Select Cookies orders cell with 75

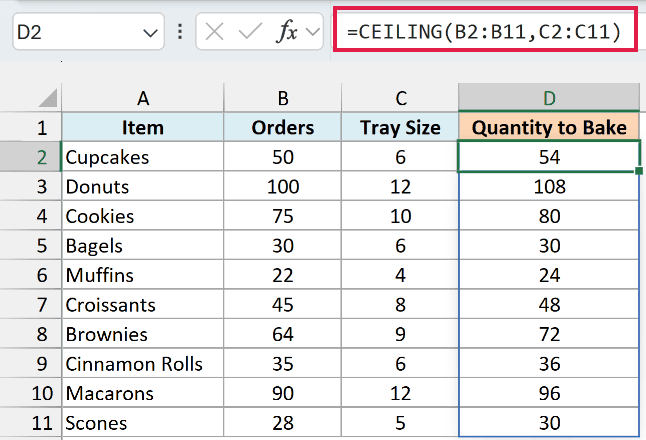click(x=283, y=216)
